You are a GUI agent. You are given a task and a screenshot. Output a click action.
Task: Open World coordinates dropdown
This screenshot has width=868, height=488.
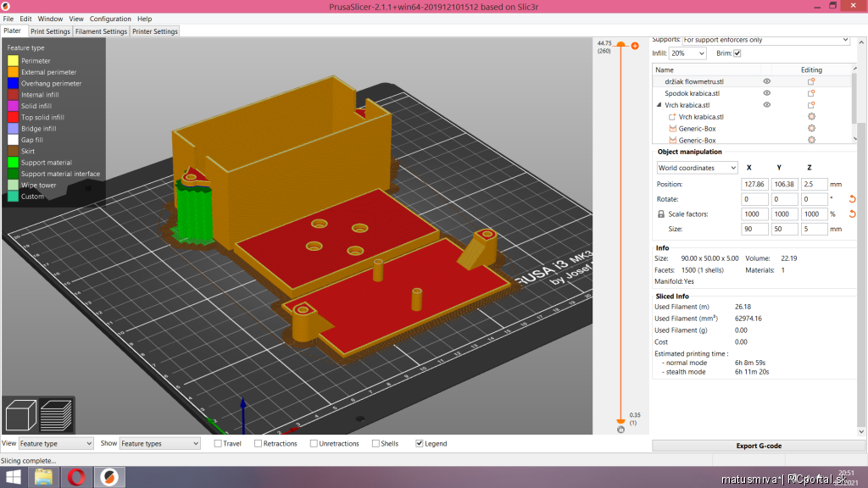tap(698, 168)
